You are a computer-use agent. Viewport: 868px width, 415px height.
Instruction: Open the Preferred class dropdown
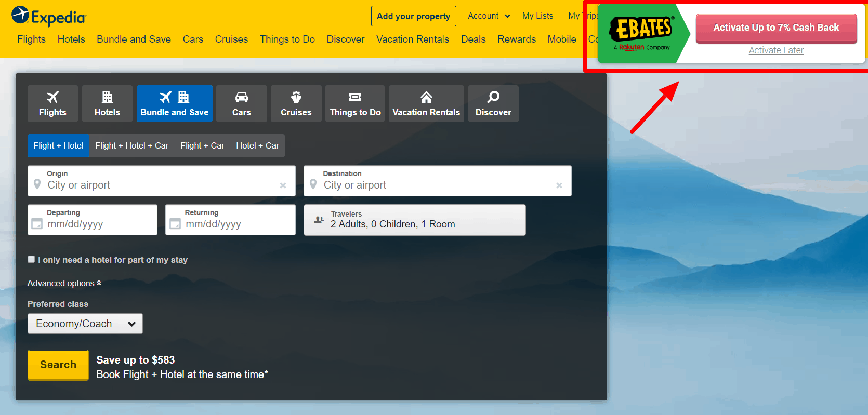[x=85, y=324]
